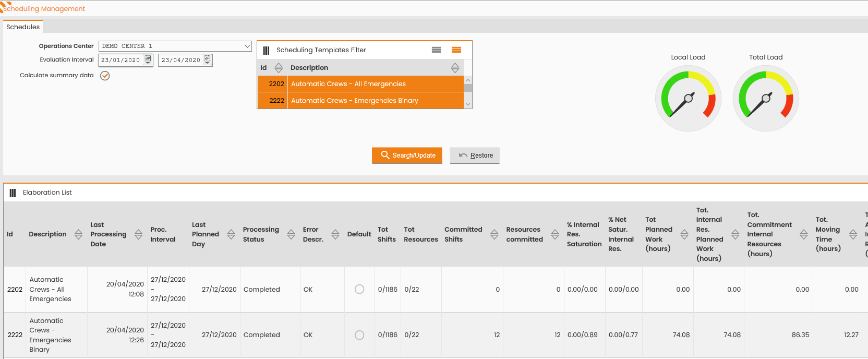Click the Restore button

pos(475,155)
